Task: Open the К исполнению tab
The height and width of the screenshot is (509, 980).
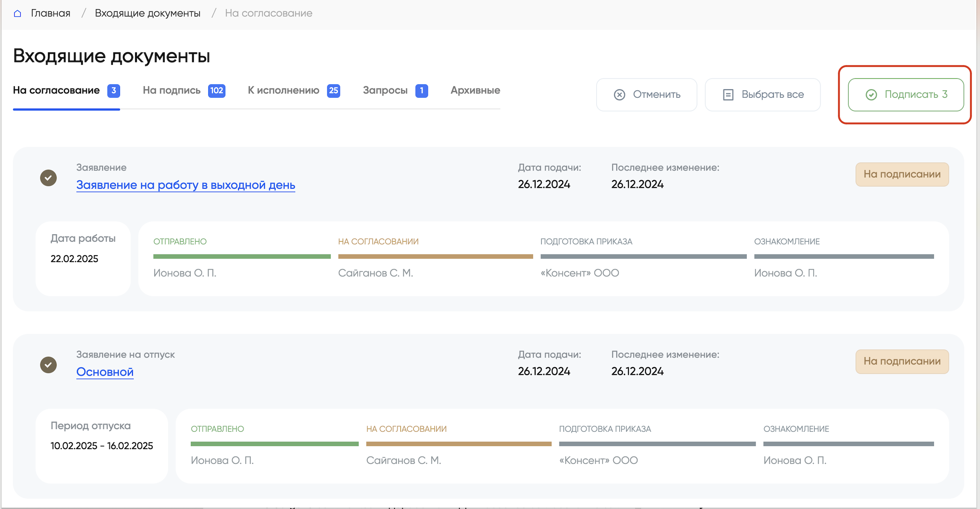Action: point(283,90)
